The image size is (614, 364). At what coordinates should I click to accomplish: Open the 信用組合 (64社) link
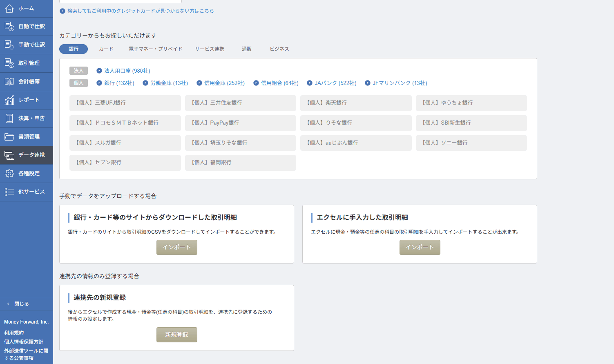(280, 83)
